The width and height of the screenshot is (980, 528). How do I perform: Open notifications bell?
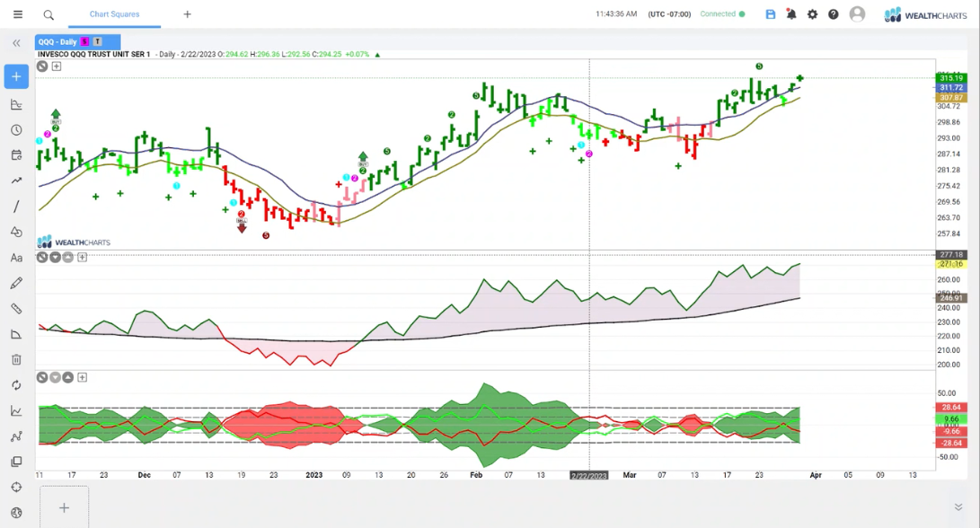(791, 14)
